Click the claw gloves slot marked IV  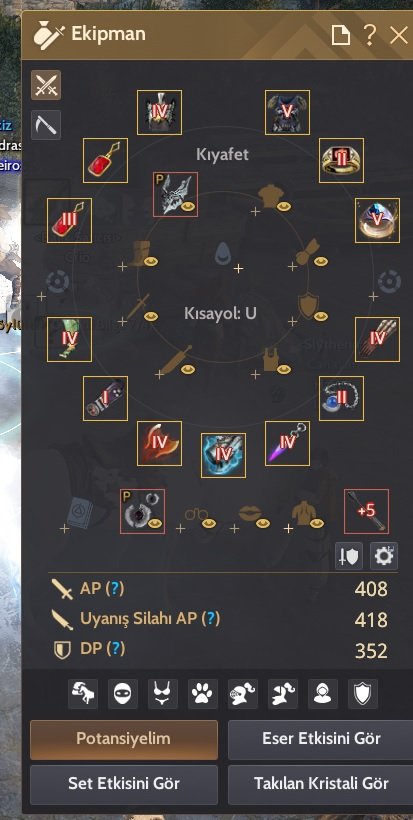[x=377, y=339]
